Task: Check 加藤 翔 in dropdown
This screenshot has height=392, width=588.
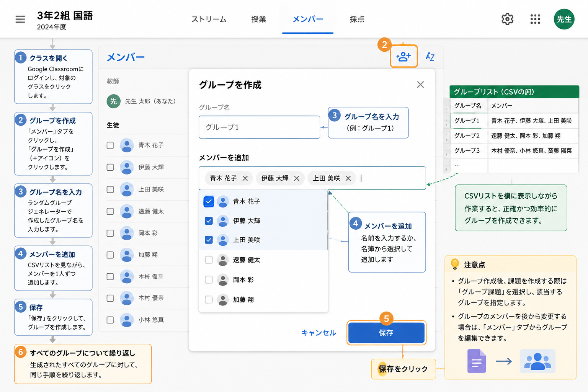Action: [x=209, y=300]
